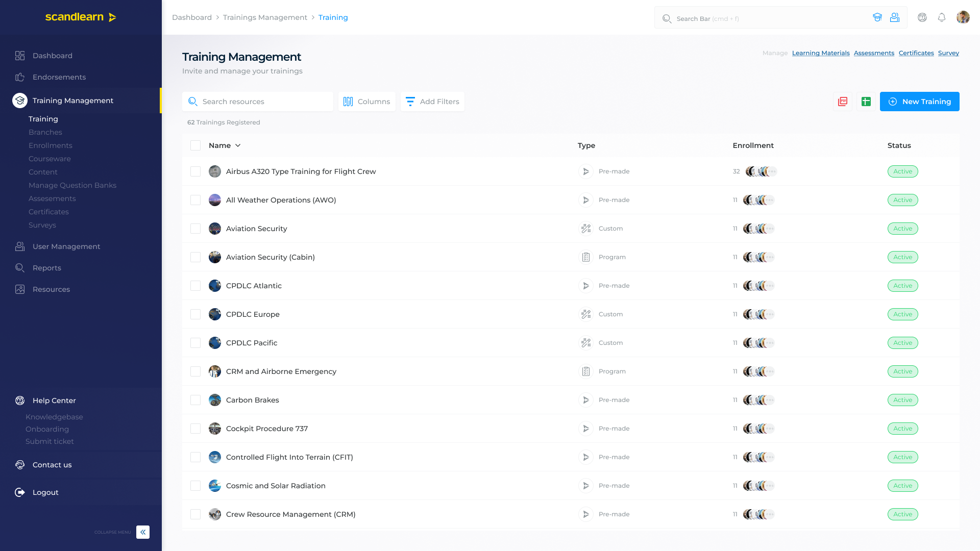The image size is (980, 551).
Task: Check the CPDLC Pacific row
Action: click(x=195, y=343)
